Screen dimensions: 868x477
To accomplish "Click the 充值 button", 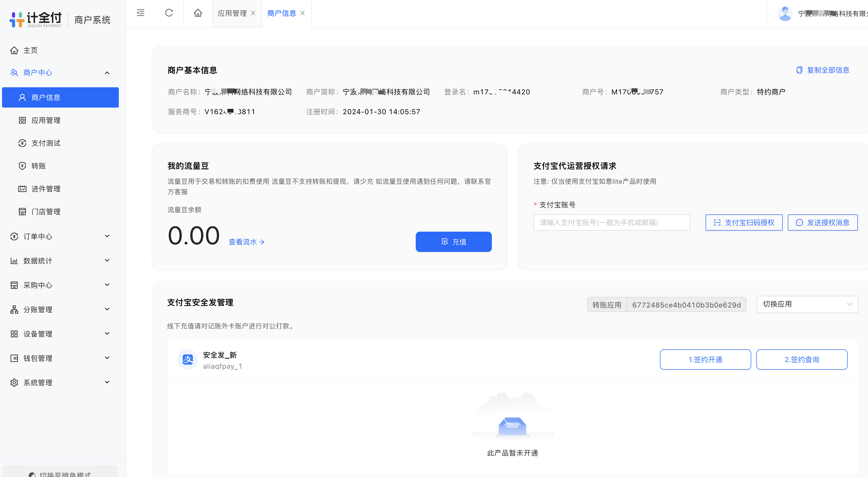I will [454, 242].
